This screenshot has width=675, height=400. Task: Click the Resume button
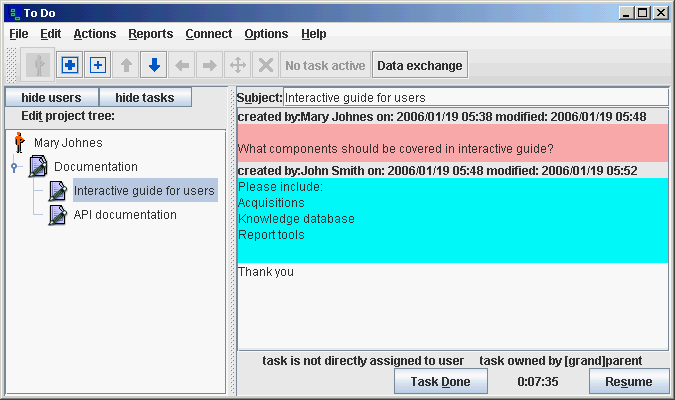pyautogui.click(x=629, y=381)
